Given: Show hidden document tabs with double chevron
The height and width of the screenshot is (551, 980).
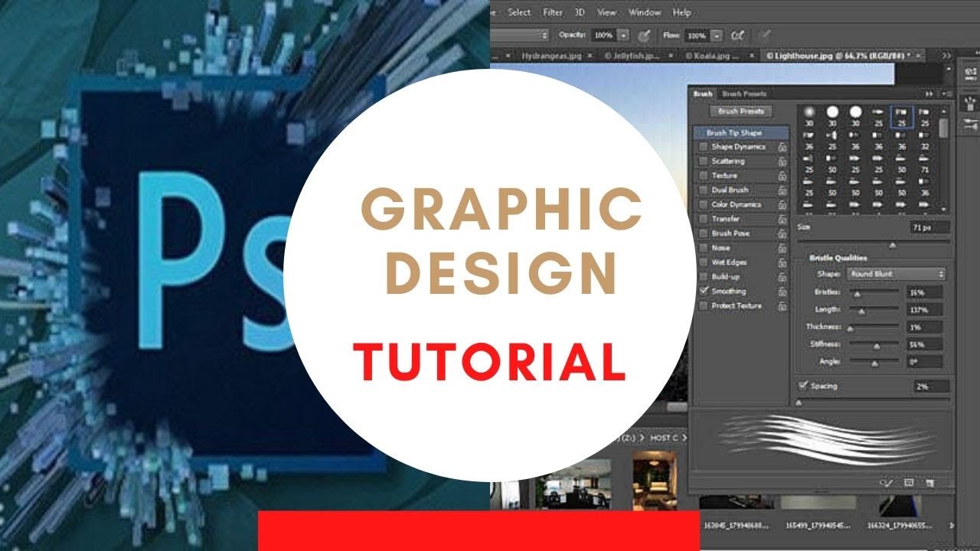Looking at the screenshot, I should pos(946,56).
